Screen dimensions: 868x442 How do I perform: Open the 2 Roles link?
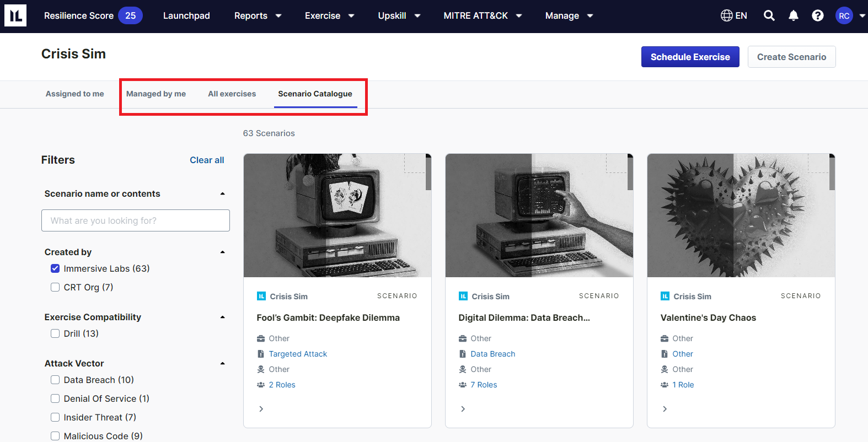(x=282, y=385)
